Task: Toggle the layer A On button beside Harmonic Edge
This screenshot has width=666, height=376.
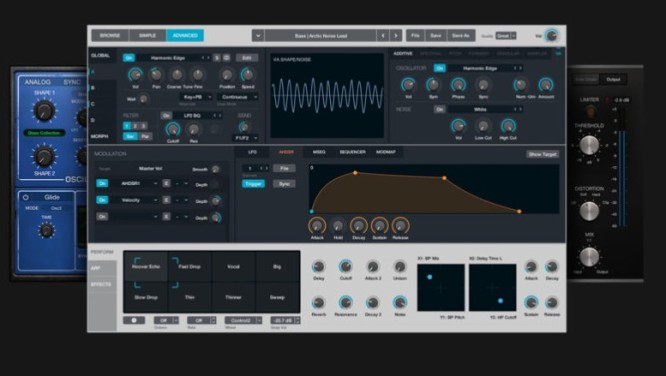Action: 129,58
